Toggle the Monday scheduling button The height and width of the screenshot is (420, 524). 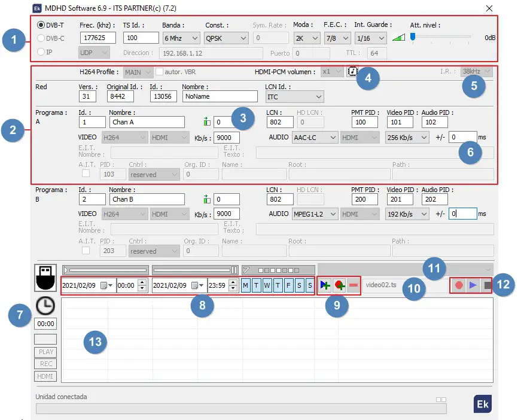[245, 285]
